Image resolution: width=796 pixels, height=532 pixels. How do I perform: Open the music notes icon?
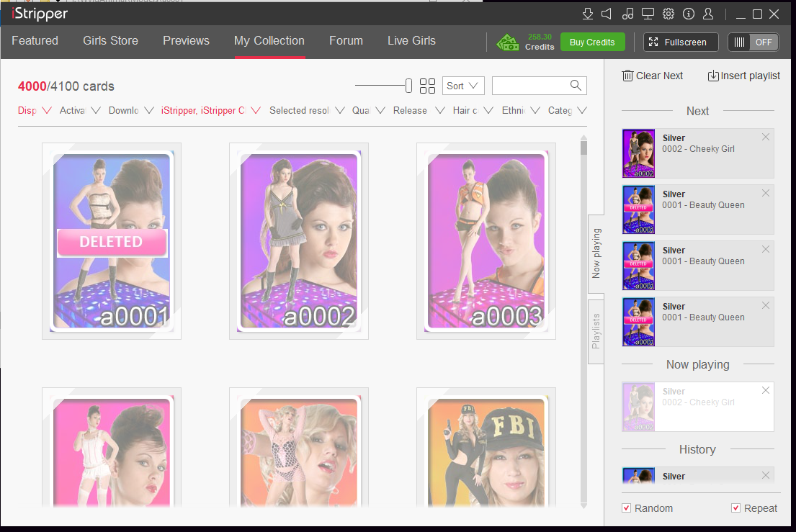point(627,14)
